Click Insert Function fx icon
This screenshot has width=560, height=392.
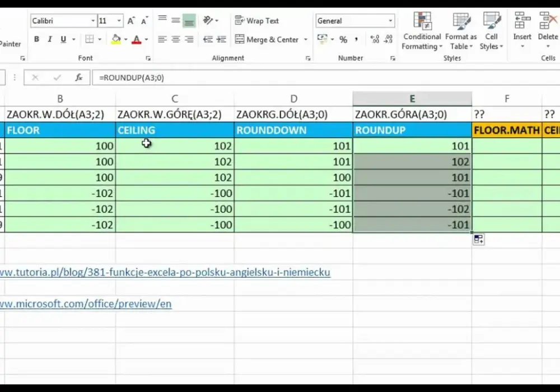78,77
